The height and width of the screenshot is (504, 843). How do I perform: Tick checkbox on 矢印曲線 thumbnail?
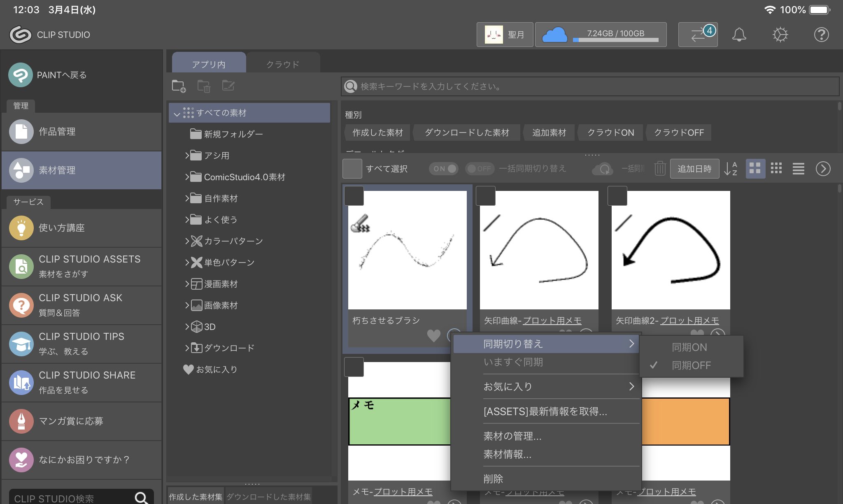coord(485,196)
